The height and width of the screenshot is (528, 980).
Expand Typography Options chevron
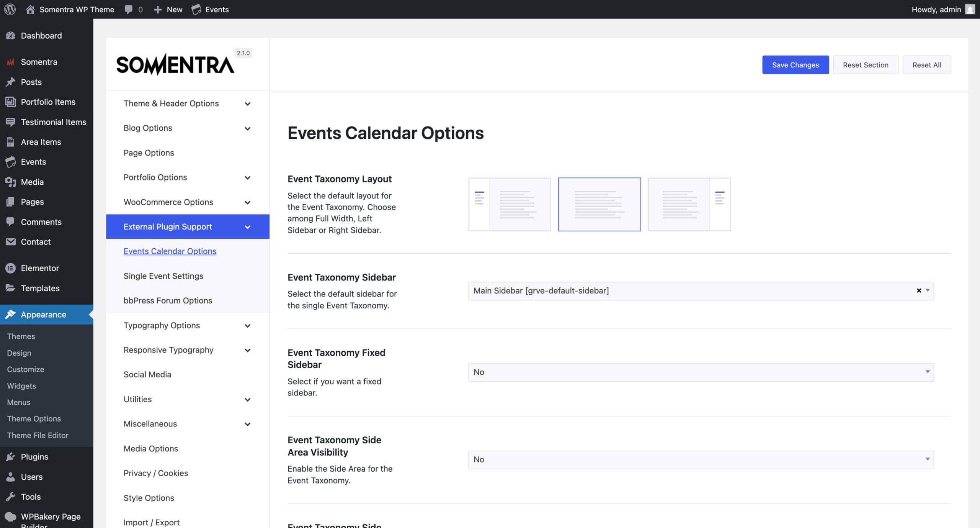point(248,326)
